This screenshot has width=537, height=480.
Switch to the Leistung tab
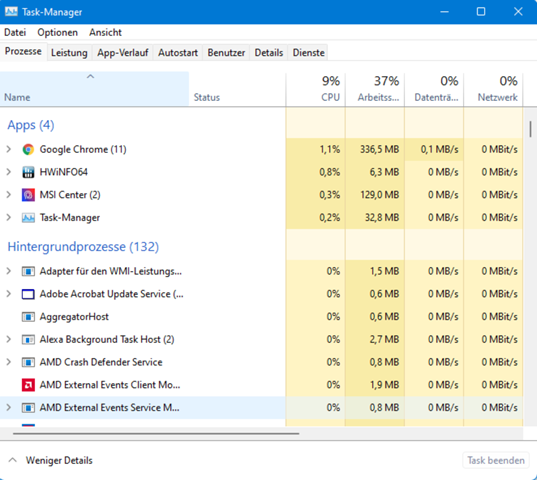tap(69, 53)
